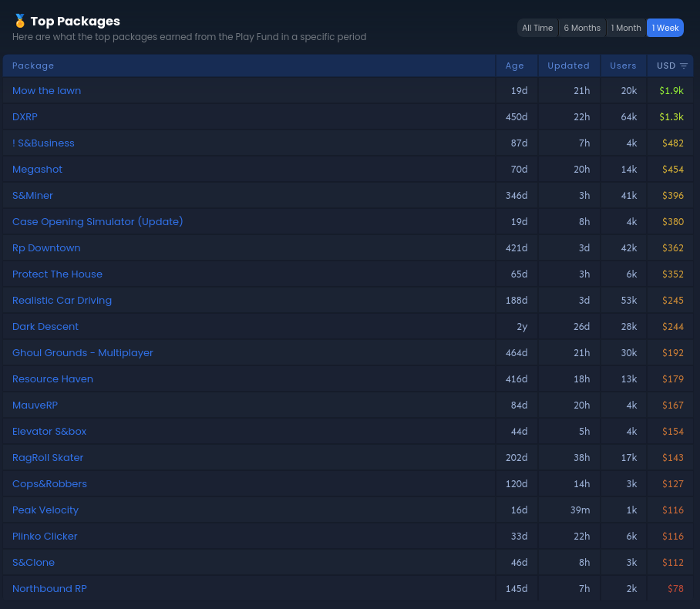Select the 6 Months period tab
The image size is (700, 609).
[582, 28]
